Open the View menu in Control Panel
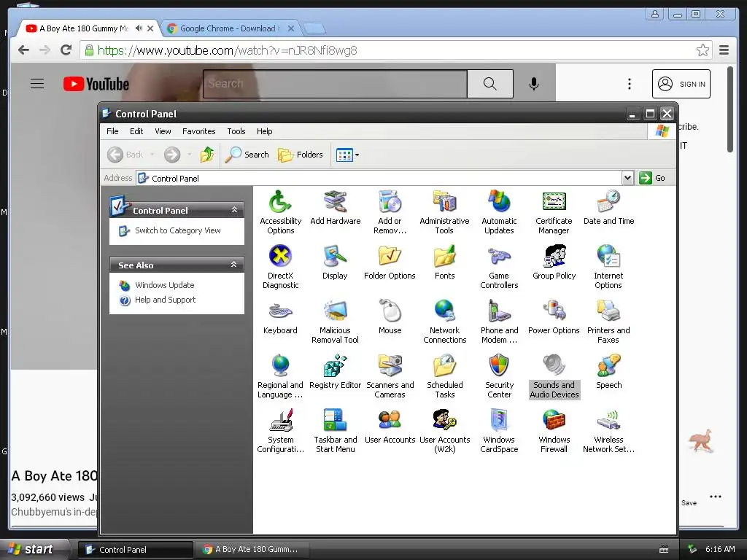Screen dimensions: 747x560 point(163,131)
